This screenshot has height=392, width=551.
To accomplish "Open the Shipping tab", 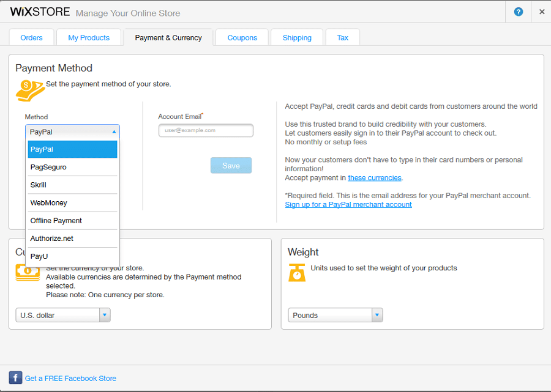I will [x=297, y=37].
